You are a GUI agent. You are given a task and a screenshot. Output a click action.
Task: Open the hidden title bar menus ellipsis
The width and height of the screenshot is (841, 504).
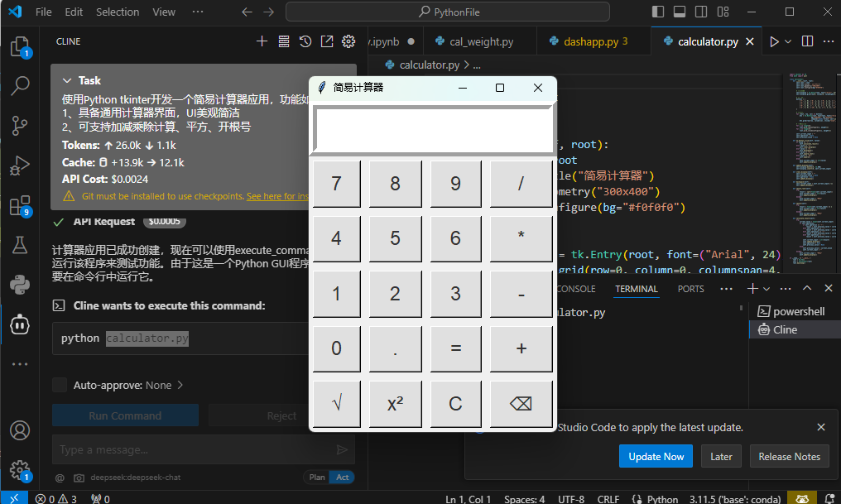(197, 12)
